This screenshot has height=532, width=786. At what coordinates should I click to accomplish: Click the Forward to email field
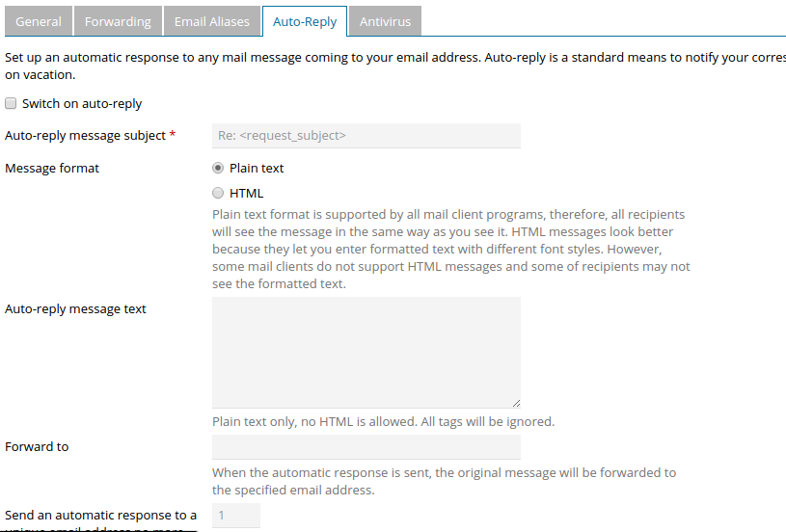click(366, 447)
